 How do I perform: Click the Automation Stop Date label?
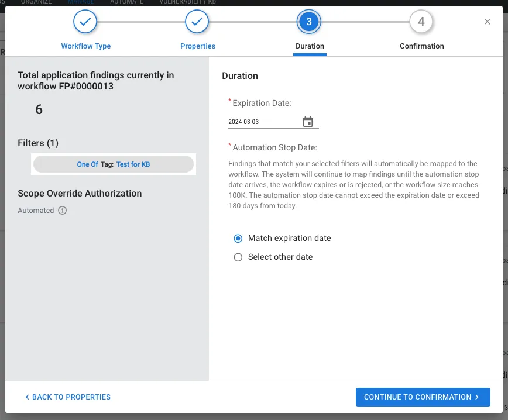[274, 147]
